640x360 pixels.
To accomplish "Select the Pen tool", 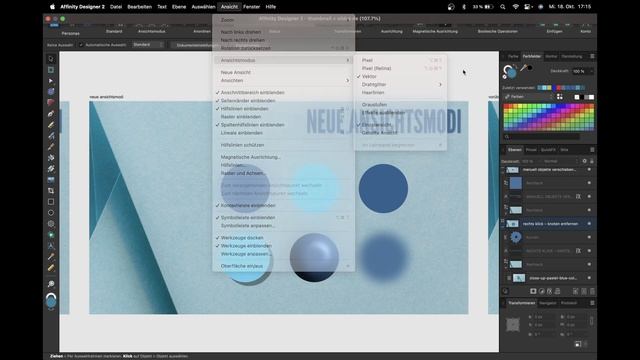I will (x=51, y=113).
